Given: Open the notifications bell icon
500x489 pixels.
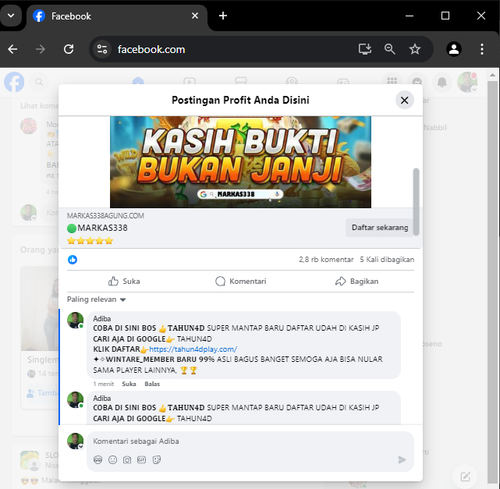Looking at the screenshot, I should [442, 82].
